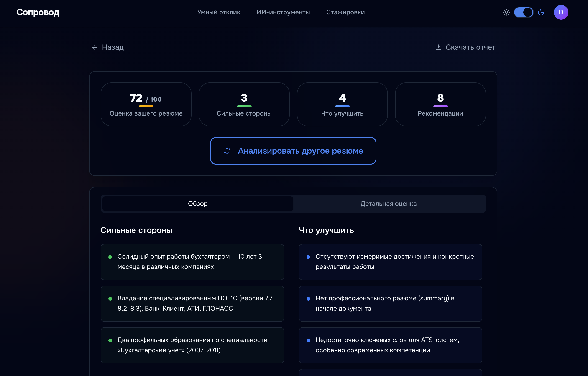
Task: Open the Умный отклик menu item
Action: pyautogui.click(x=219, y=12)
